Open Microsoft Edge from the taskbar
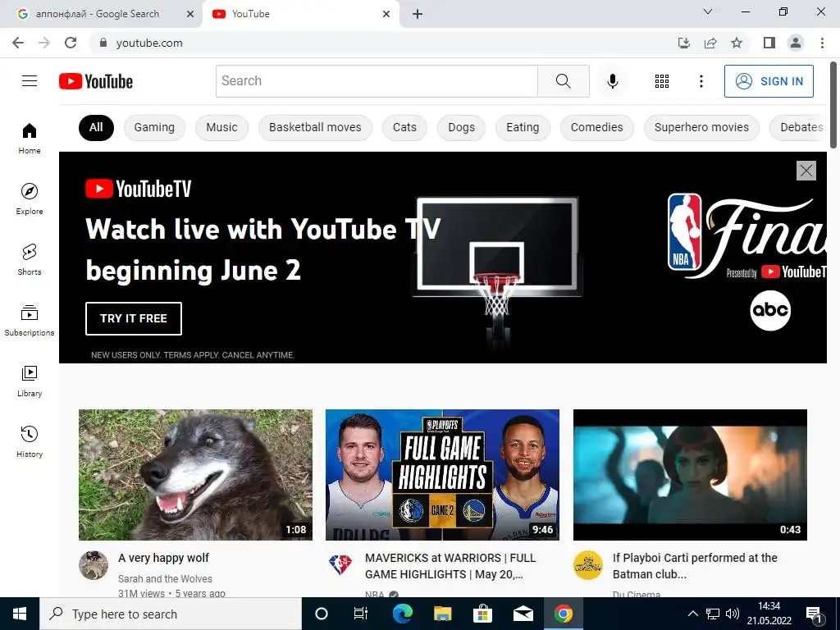 (x=403, y=614)
